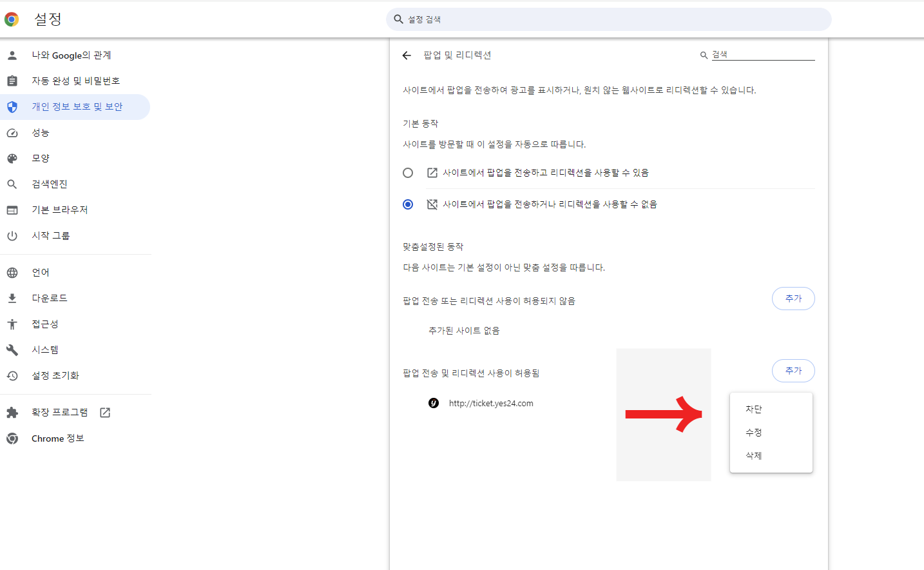Choose 차단 from the site options menu
924x570 pixels.
(x=753, y=408)
